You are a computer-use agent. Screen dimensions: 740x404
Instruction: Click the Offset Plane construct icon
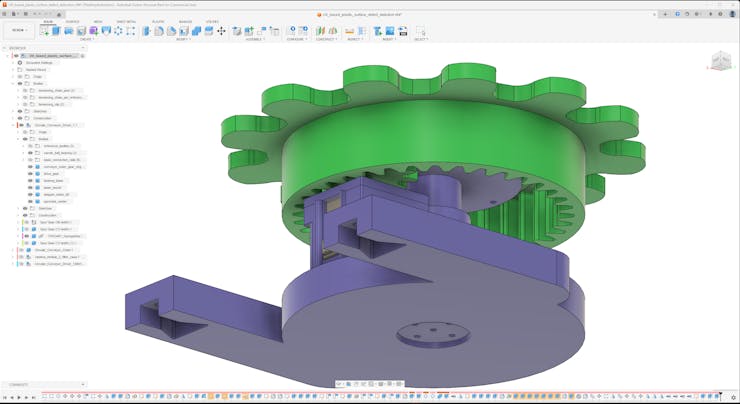[320, 31]
